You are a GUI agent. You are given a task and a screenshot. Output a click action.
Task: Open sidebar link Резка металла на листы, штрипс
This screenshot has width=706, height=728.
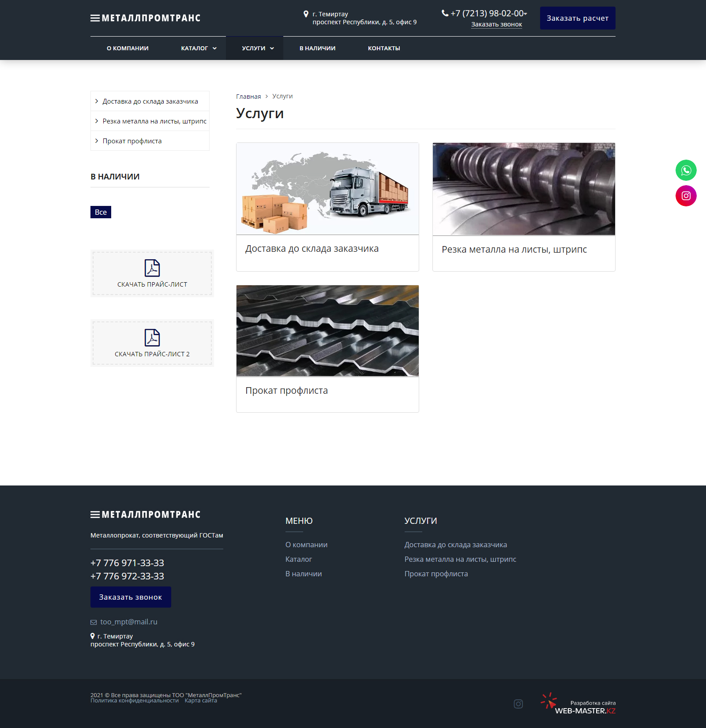click(x=154, y=121)
